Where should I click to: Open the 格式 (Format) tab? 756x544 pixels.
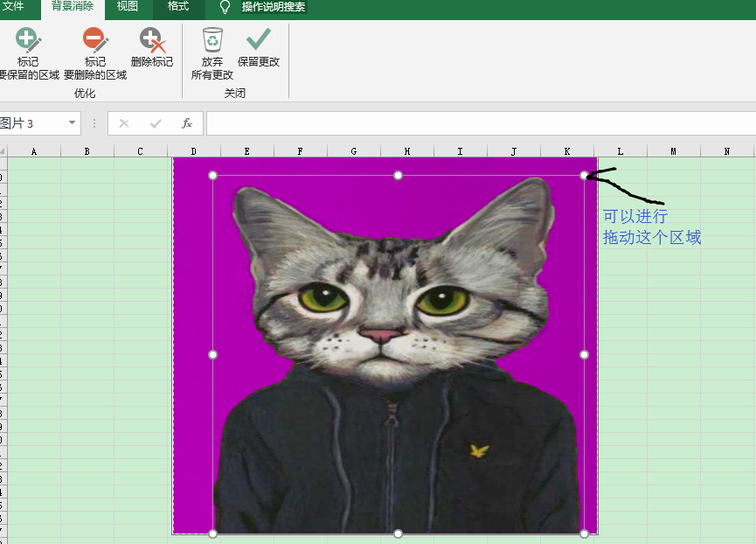[178, 6]
